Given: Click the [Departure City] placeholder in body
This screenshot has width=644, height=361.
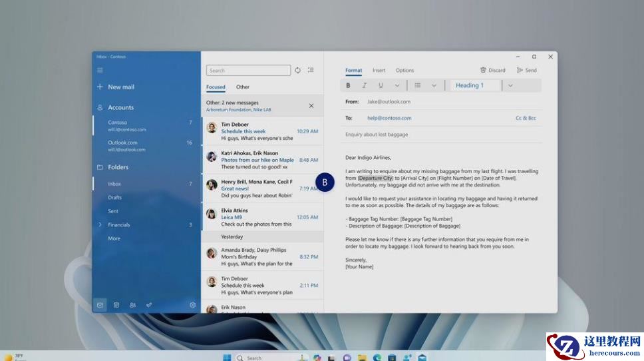Looking at the screenshot, I should pos(375,178).
